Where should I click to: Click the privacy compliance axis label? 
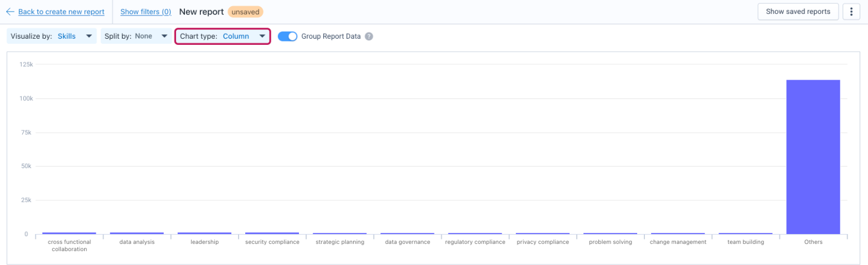pyautogui.click(x=542, y=242)
